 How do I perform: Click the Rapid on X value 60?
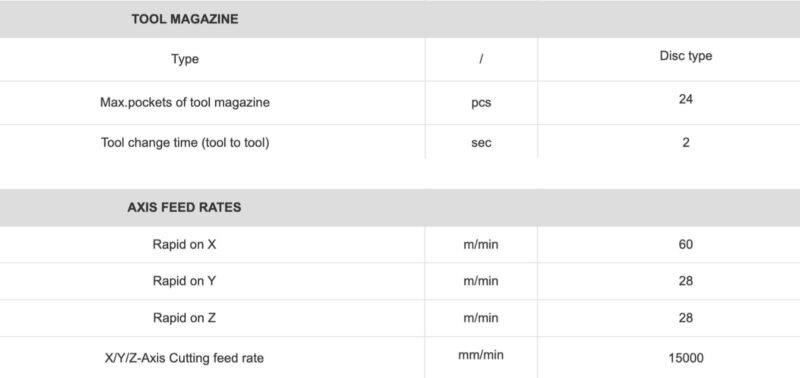point(686,244)
